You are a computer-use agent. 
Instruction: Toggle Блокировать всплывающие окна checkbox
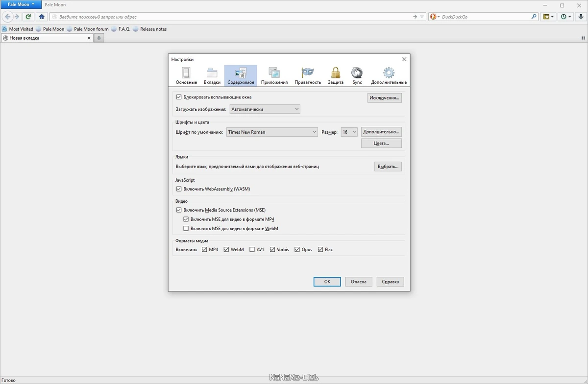point(213,97)
